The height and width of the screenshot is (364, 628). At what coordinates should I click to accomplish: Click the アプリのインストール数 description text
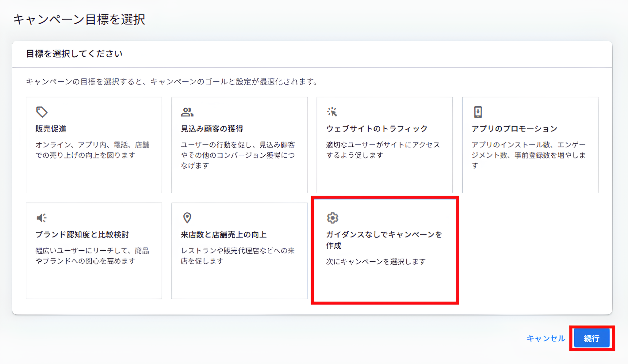point(529,155)
